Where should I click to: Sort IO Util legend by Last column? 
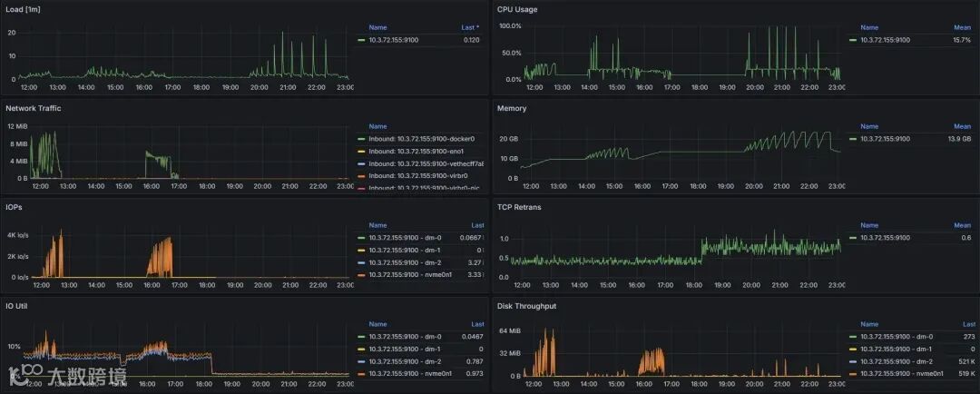[x=478, y=324]
